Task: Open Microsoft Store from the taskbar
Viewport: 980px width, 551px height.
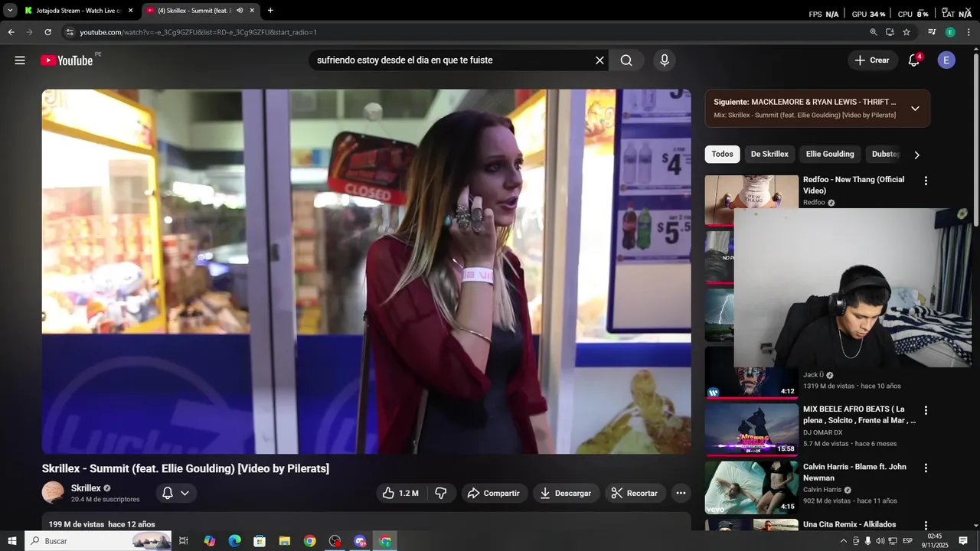Action: click(x=260, y=541)
